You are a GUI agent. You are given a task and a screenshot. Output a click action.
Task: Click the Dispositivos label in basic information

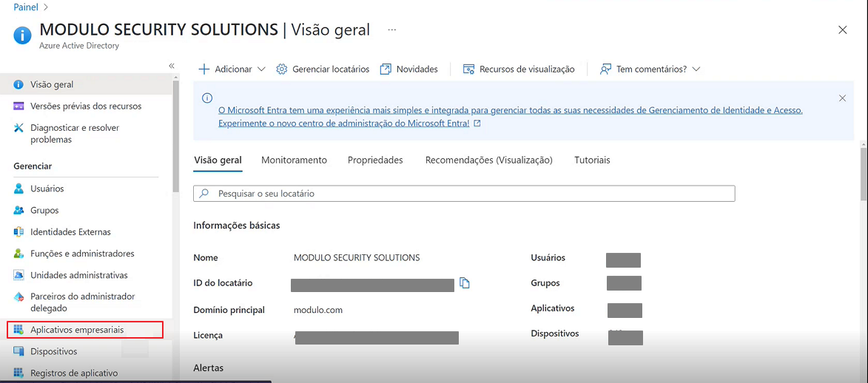(x=555, y=333)
